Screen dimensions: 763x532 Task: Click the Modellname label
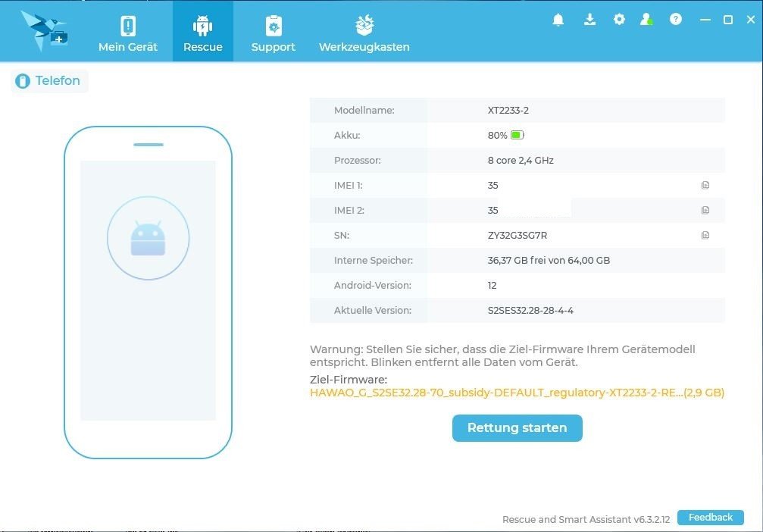pos(364,111)
